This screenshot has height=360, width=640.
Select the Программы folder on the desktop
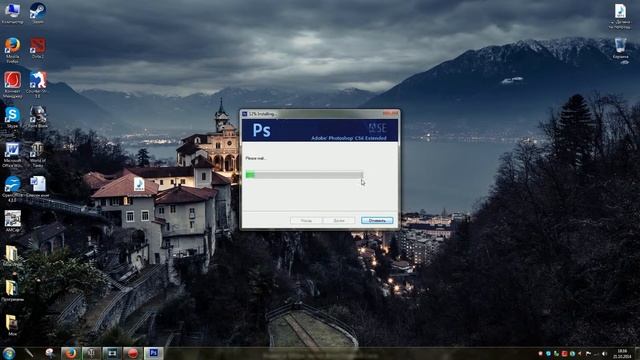12,291
